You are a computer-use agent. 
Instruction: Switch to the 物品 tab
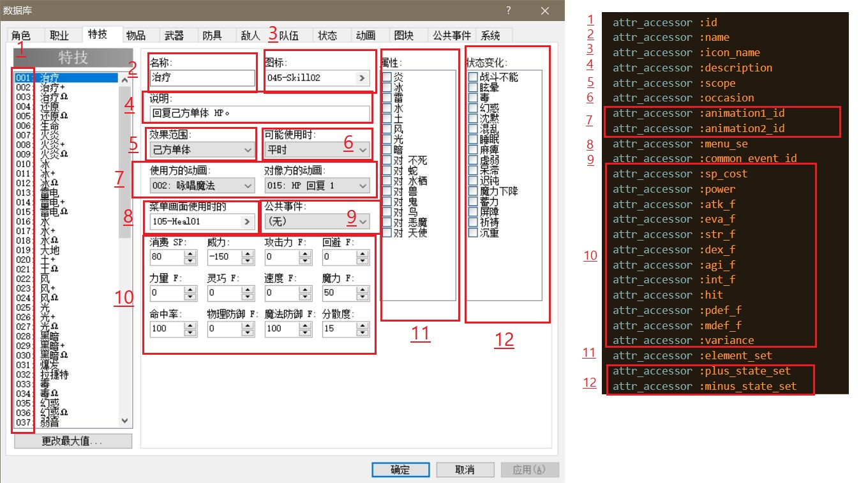pos(138,35)
